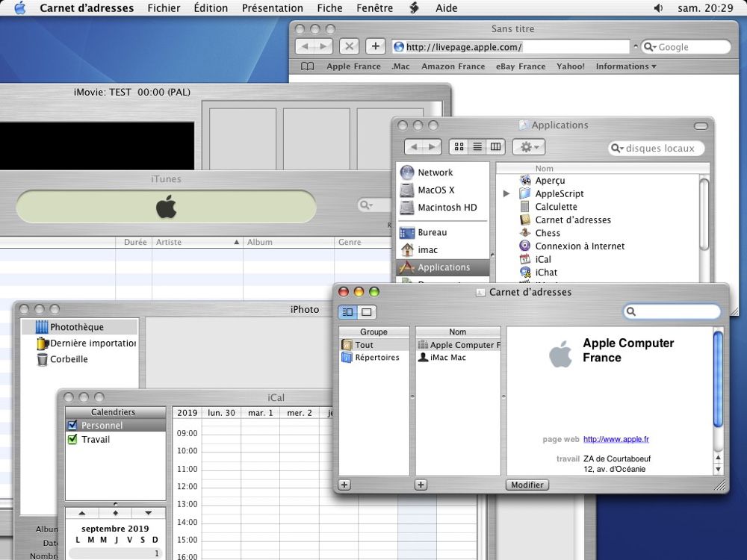Open the Fiche menu
747x560 pixels.
point(329,8)
